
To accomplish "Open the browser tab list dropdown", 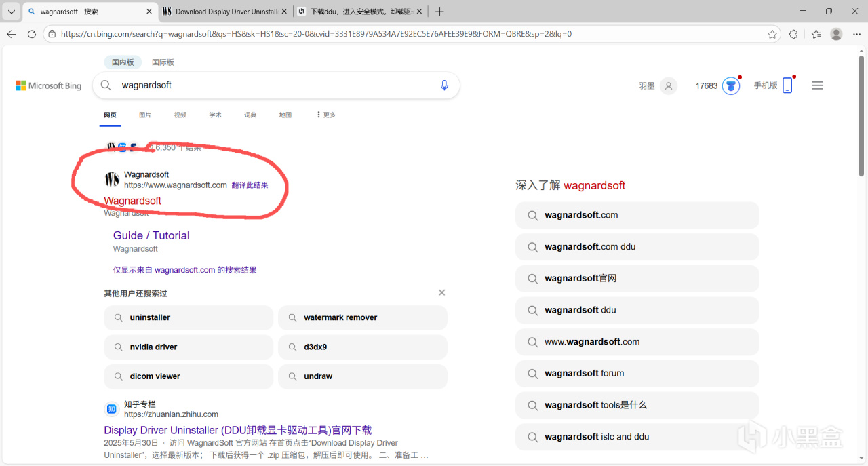I will [x=12, y=12].
